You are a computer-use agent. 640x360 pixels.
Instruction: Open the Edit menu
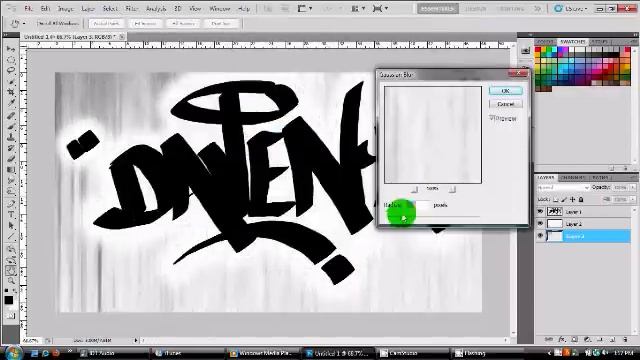pos(45,9)
